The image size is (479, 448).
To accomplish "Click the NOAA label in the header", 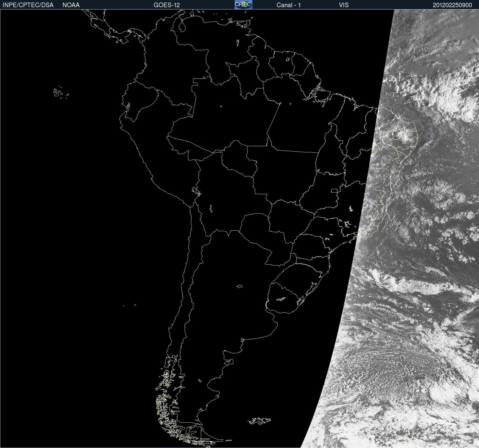I will pos(71,5).
